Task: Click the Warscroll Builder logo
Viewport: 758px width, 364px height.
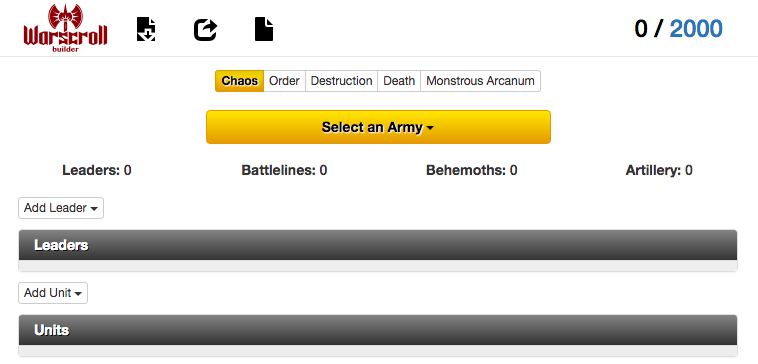Action: (x=65, y=28)
